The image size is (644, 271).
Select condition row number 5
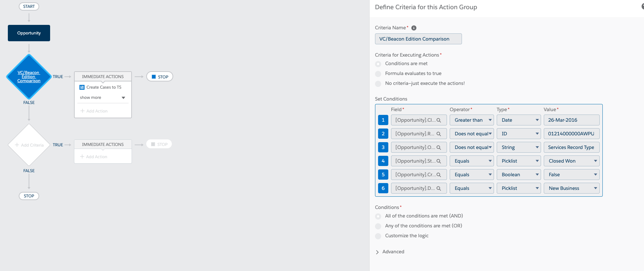[383, 175]
